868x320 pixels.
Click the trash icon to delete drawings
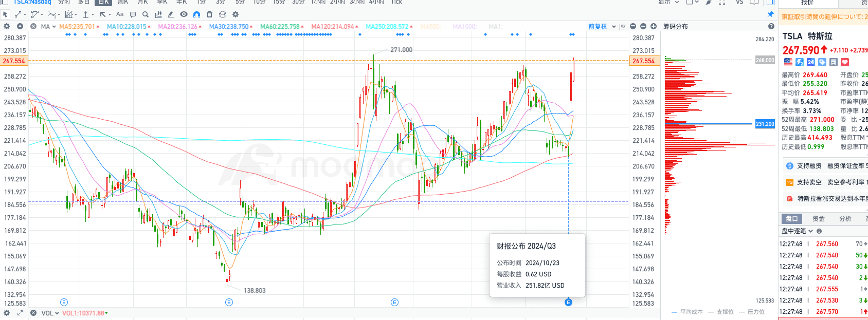point(209,14)
